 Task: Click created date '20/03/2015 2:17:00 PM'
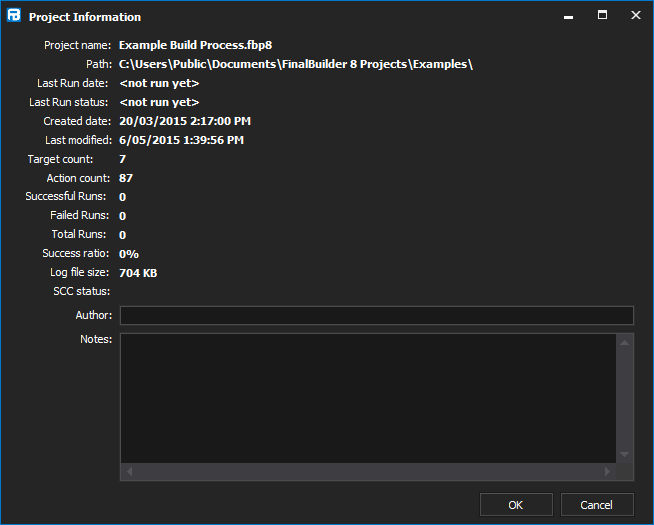pyautogui.click(x=185, y=121)
